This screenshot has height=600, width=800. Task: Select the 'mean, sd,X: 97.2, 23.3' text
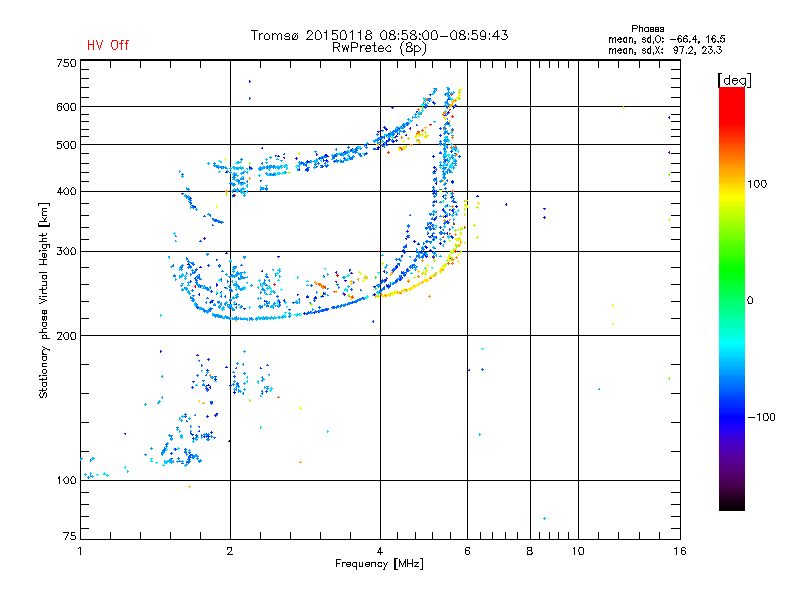[665, 50]
